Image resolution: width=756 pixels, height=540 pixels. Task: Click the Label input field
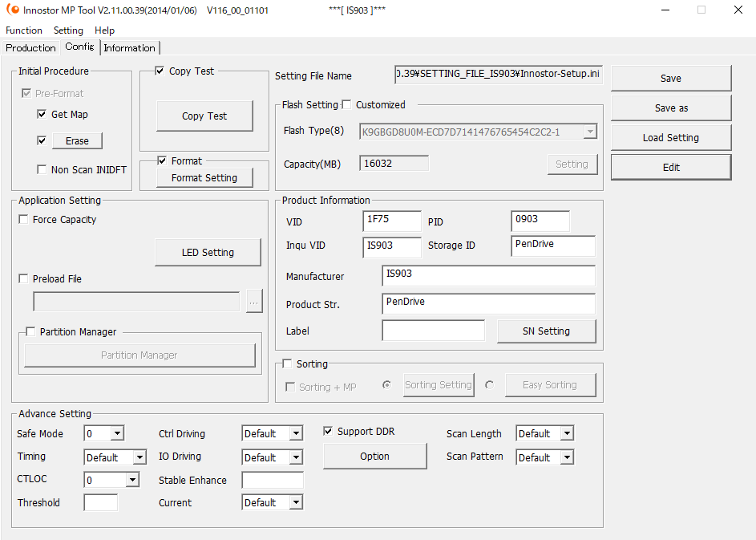[434, 330]
